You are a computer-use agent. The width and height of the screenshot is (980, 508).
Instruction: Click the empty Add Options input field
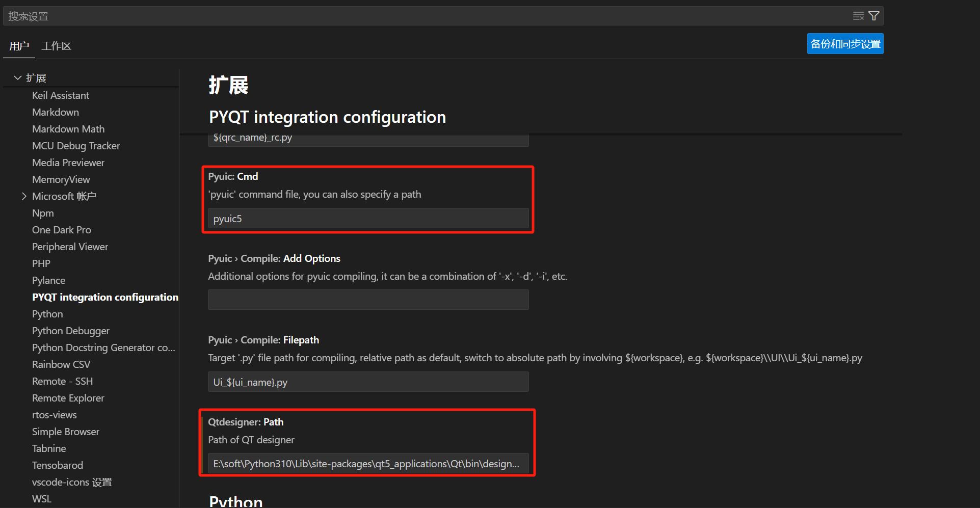click(x=368, y=300)
